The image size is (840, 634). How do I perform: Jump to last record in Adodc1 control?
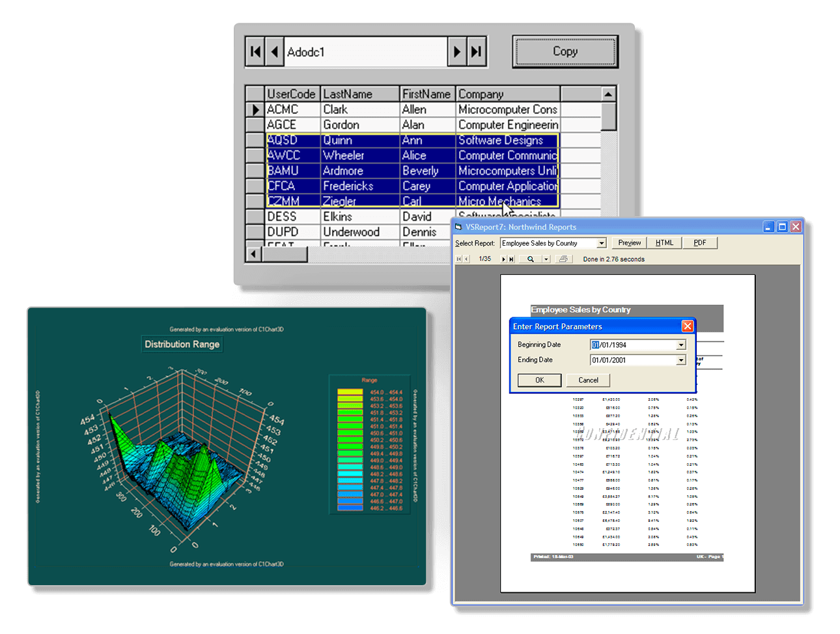[x=477, y=51]
